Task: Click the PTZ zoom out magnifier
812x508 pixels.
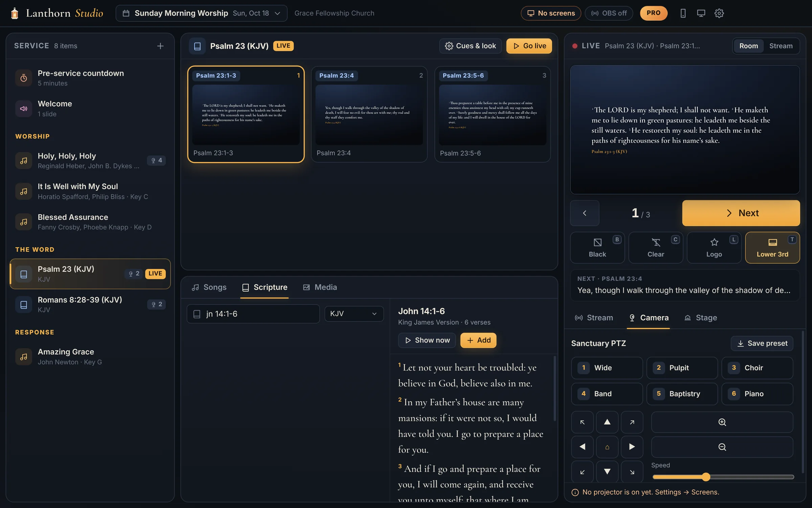Action: pyautogui.click(x=722, y=447)
